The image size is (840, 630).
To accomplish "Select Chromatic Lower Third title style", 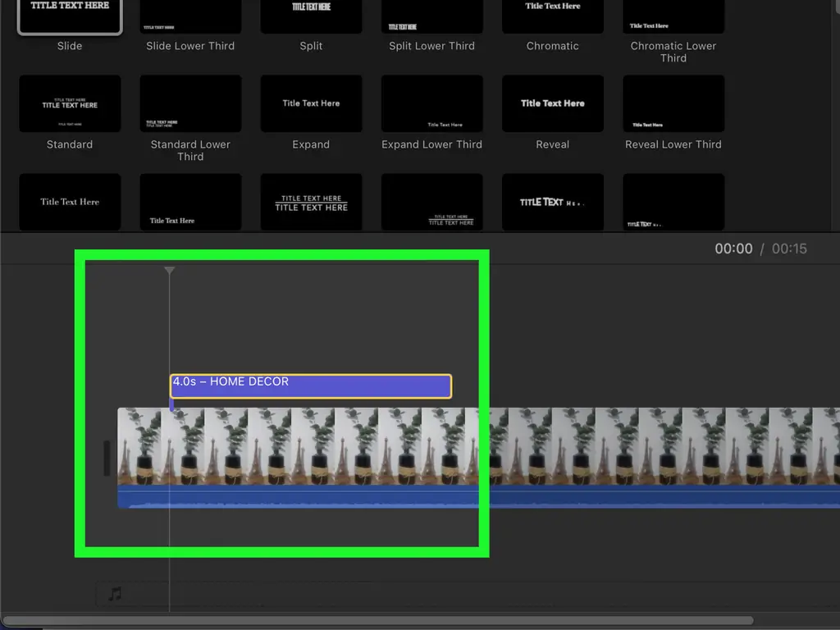I will [673, 16].
